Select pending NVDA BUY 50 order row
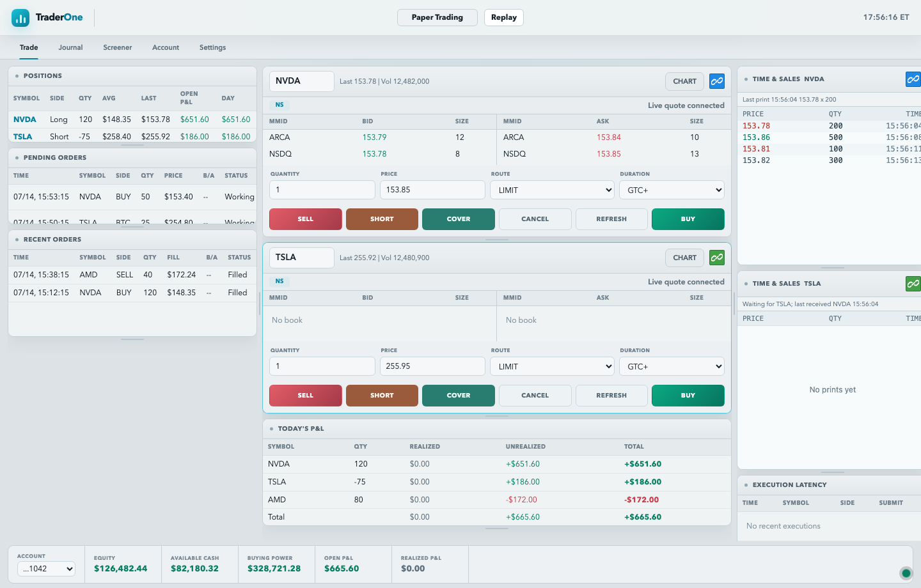 tap(132, 197)
